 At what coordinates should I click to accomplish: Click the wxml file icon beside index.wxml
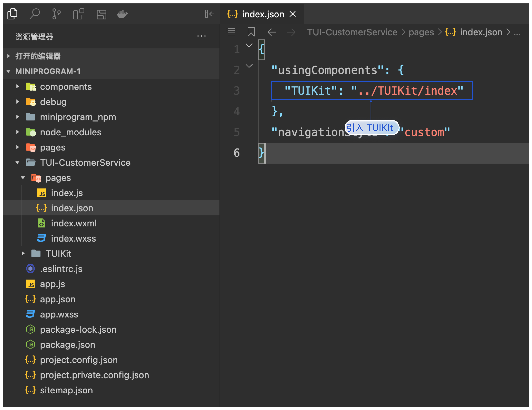tap(41, 223)
